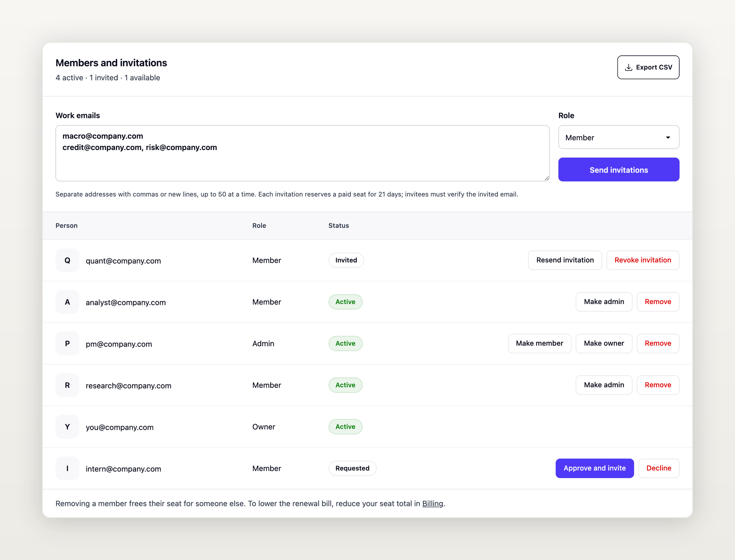Click the Person column header

click(x=67, y=226)
